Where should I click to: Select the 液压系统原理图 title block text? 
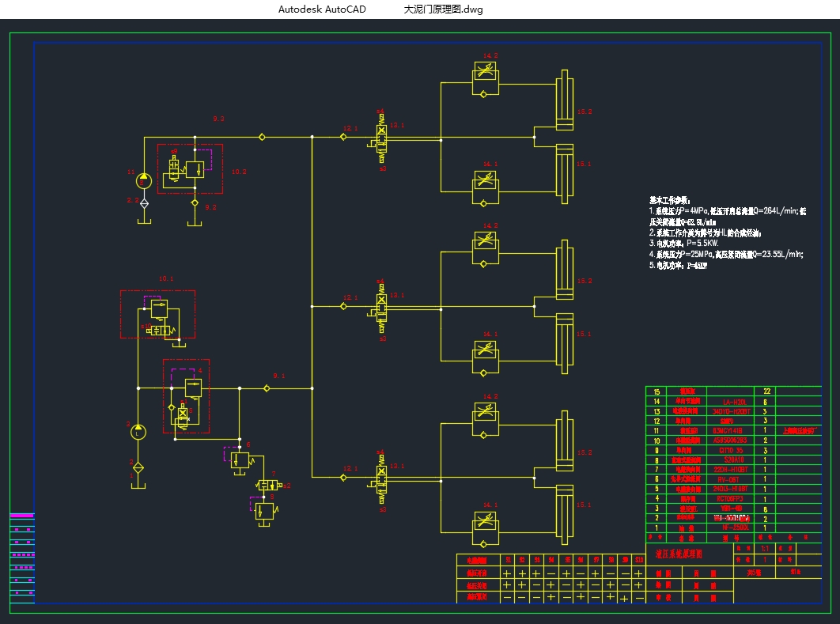pos(680,553)
